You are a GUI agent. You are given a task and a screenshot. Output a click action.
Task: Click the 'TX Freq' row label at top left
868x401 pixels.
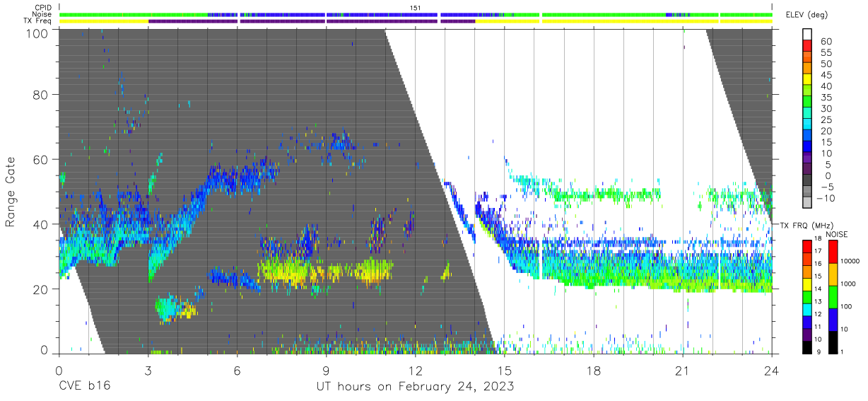coord(39,21)
